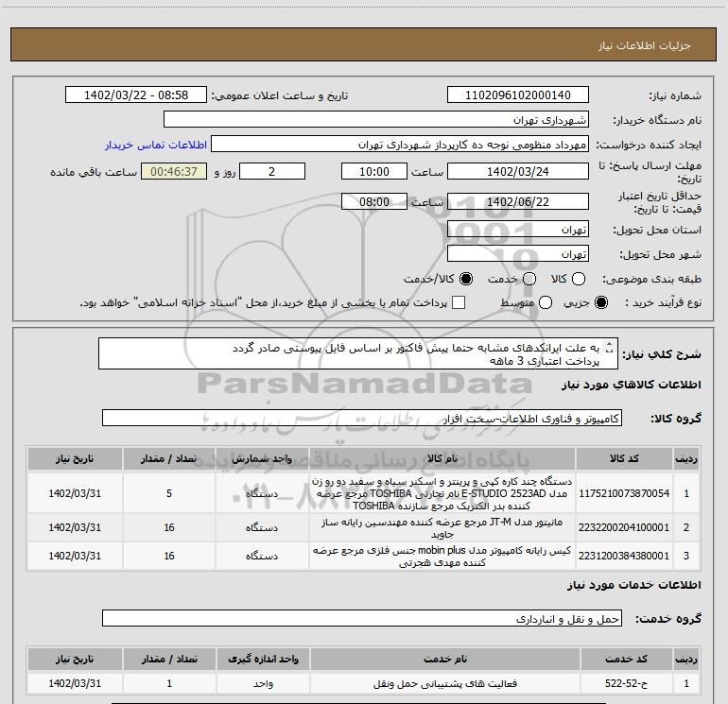Select the کالا radio button
Screen dimensions: 728x704
click(x=579, y=279)
